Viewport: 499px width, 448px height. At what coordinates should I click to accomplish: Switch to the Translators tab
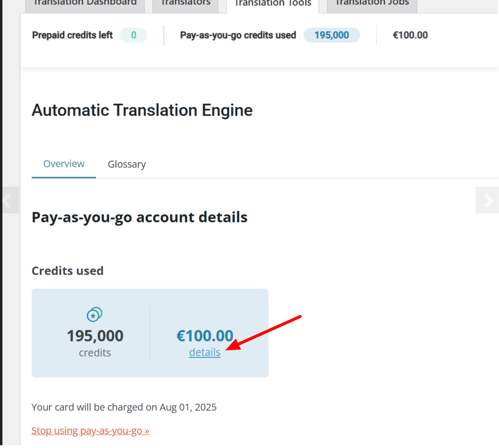point(186,4)
